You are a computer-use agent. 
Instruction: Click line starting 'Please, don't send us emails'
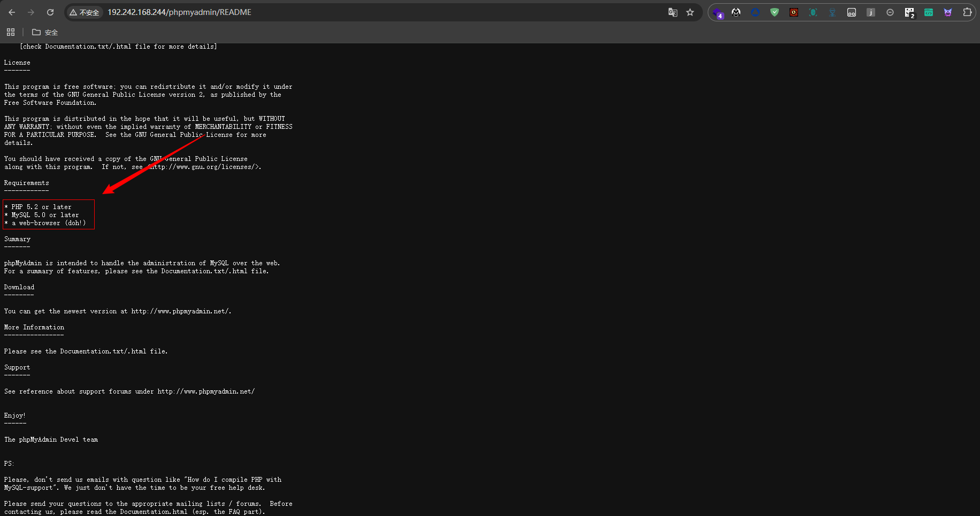(x=143, y=480)
